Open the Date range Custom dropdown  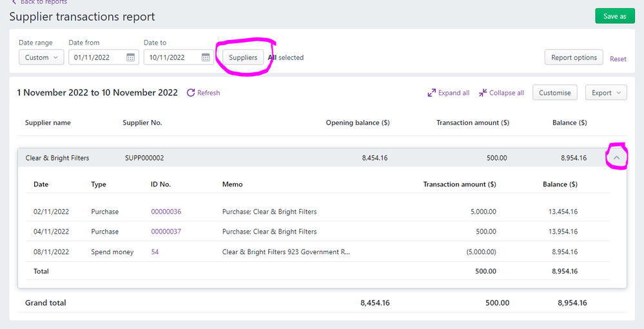pyautogui.click(x=41, y=57)
